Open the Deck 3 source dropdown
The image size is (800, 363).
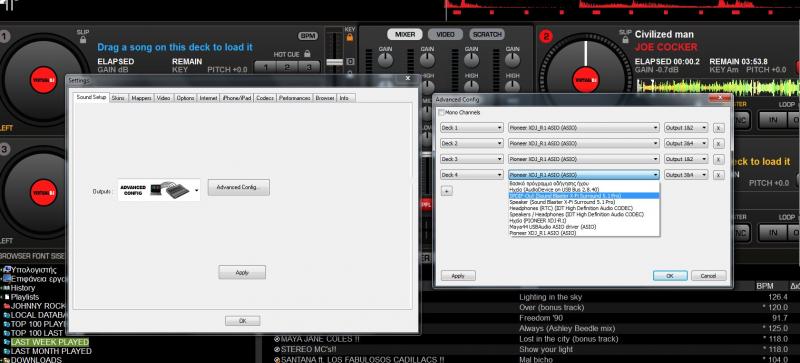click(x=471, y=159)
